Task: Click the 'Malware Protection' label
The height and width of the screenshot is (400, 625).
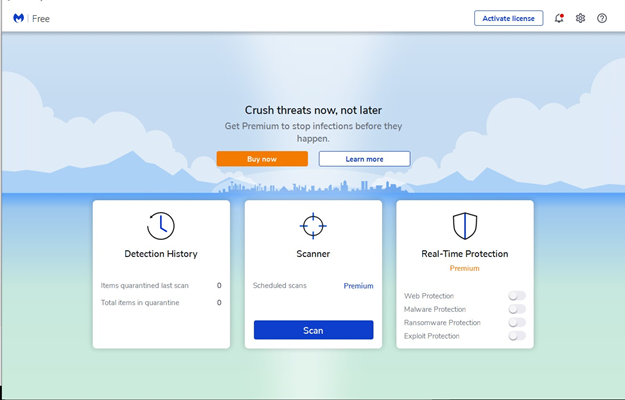Action: click(x=435, y=309)
